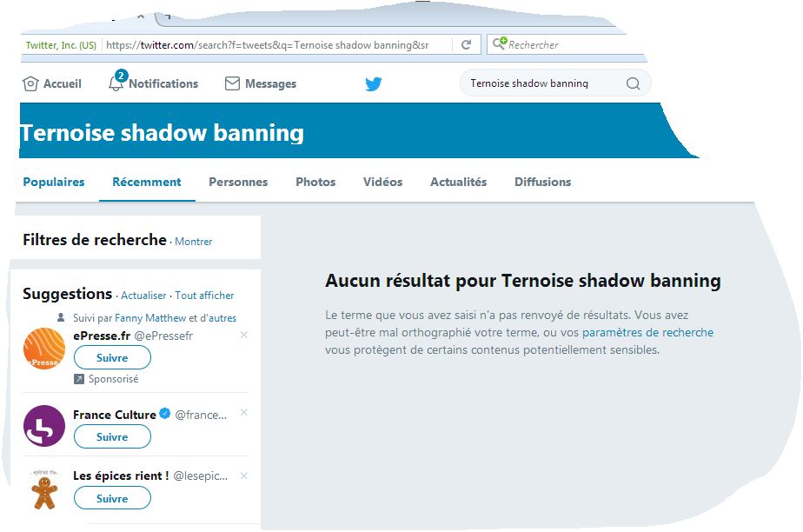Click Tout afficher suggestions link
Image resolution: width=803 pixels, height=532 pixels.
(204, 296)
